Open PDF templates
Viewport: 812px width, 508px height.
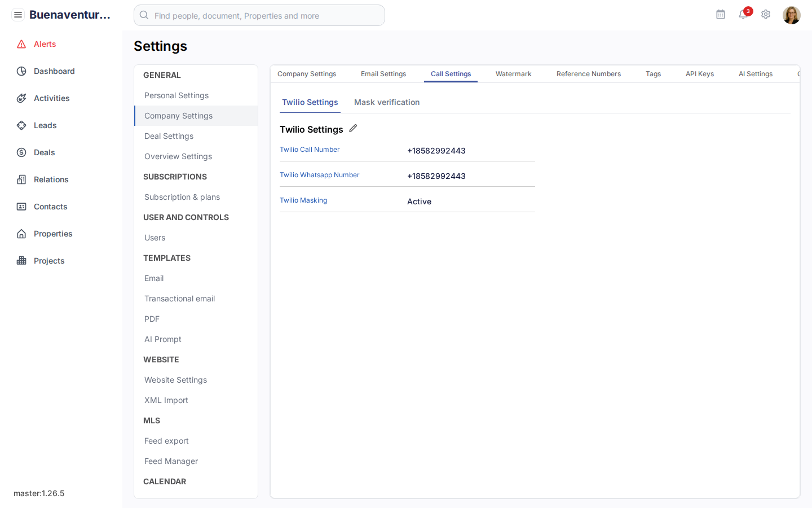pos(196,319)
